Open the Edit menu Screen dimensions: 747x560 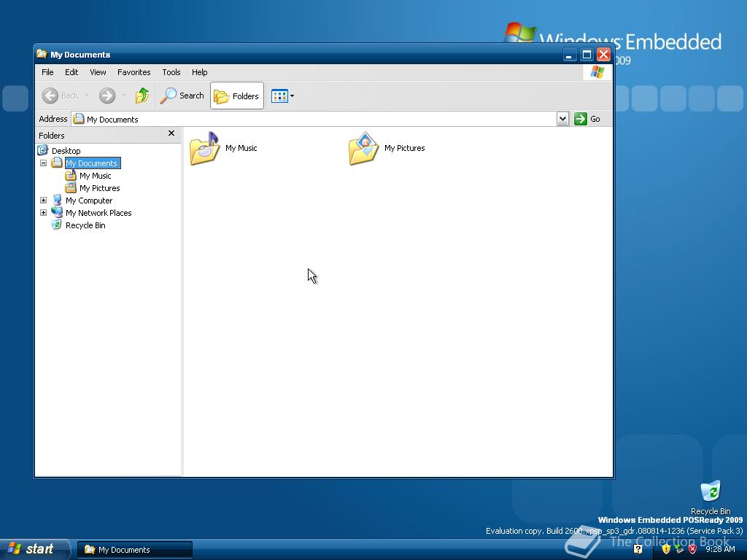click(x=71, y=72)
